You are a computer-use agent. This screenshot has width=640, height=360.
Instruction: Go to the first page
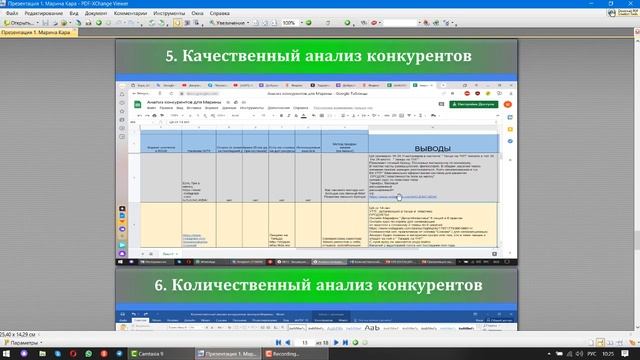pyautogui.click(x=278, y=342)
